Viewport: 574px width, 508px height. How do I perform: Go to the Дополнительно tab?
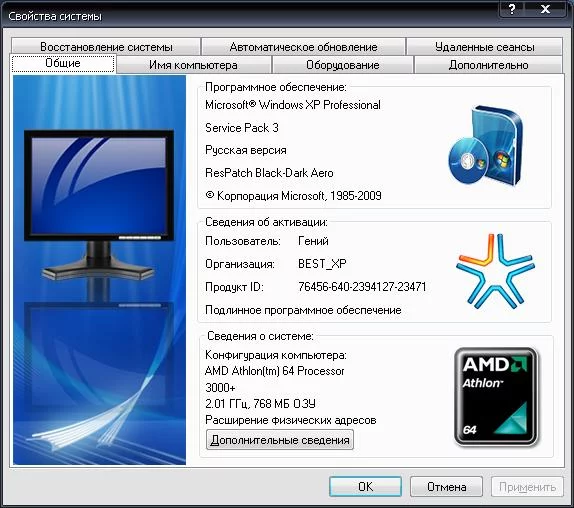[488, 65]
